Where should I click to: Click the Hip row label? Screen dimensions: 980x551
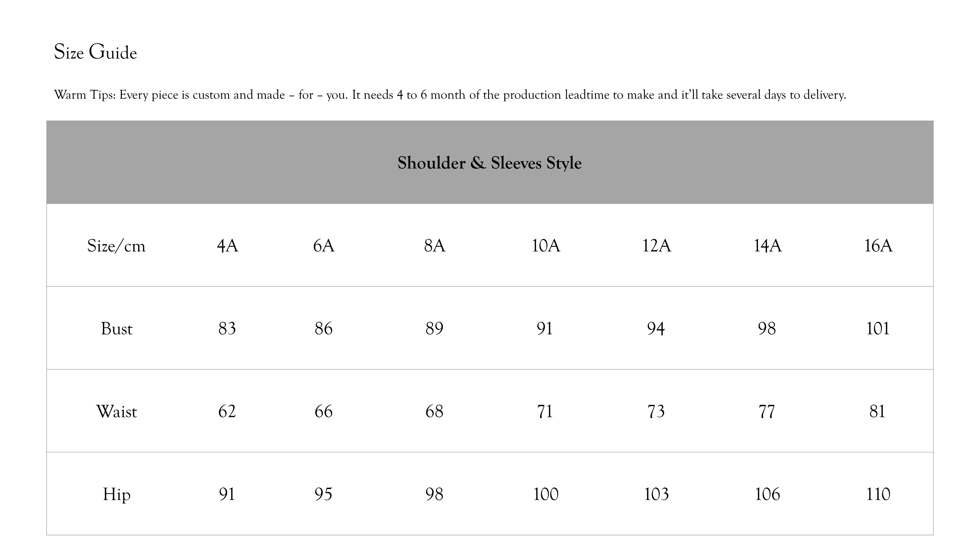tap(116, 494)
